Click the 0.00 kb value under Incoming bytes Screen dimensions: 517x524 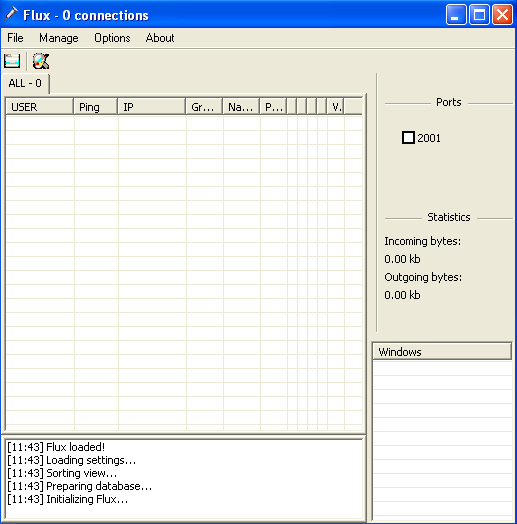[402, 259]
